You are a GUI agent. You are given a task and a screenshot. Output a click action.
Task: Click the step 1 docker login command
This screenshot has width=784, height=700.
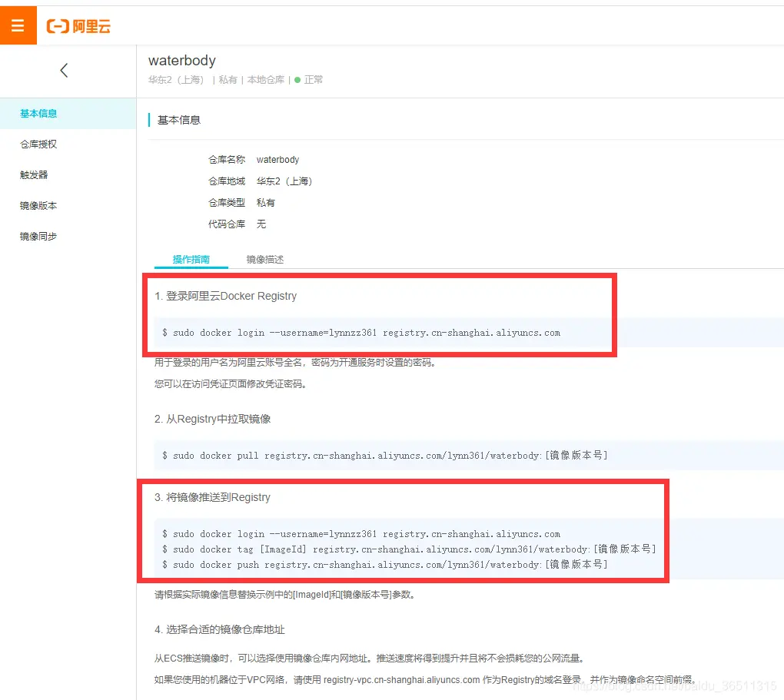pyautogui.click(x=361, y=333)
